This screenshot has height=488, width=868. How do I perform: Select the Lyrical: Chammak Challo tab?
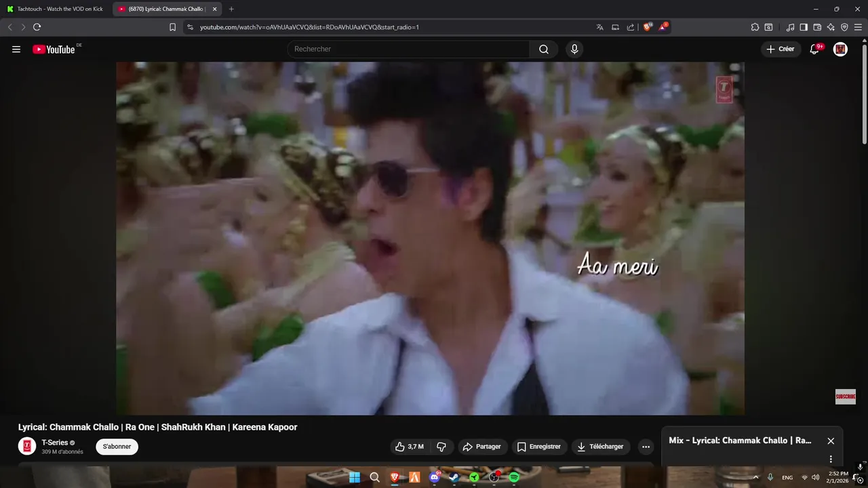coord(166,9)
